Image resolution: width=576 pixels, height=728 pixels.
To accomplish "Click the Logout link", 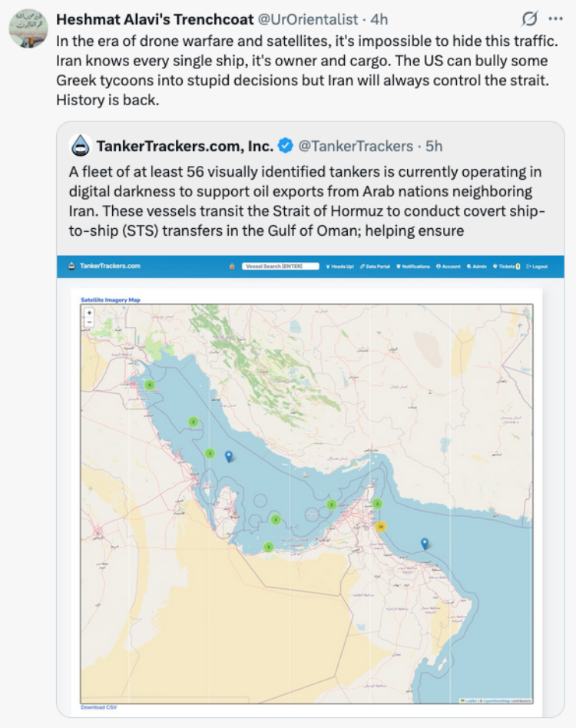I will (537, 266).
